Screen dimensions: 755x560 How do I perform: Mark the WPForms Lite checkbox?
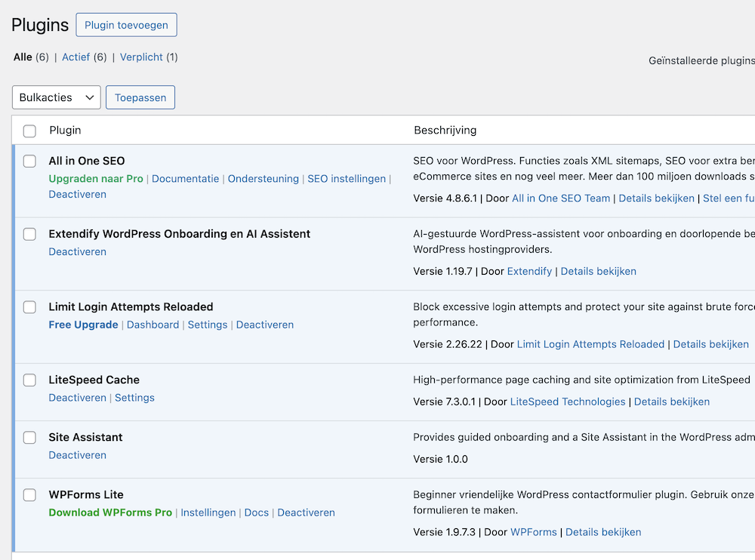pos(29,495)
